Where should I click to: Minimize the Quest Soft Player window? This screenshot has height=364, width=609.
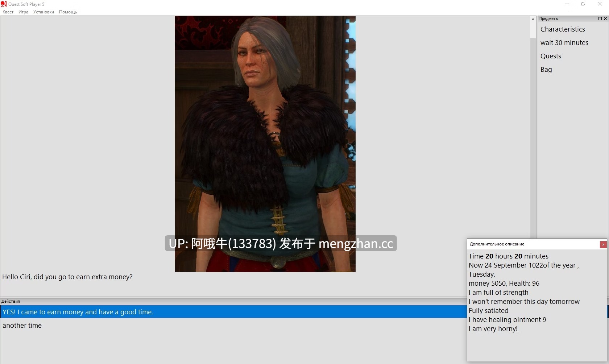(567, 4)
